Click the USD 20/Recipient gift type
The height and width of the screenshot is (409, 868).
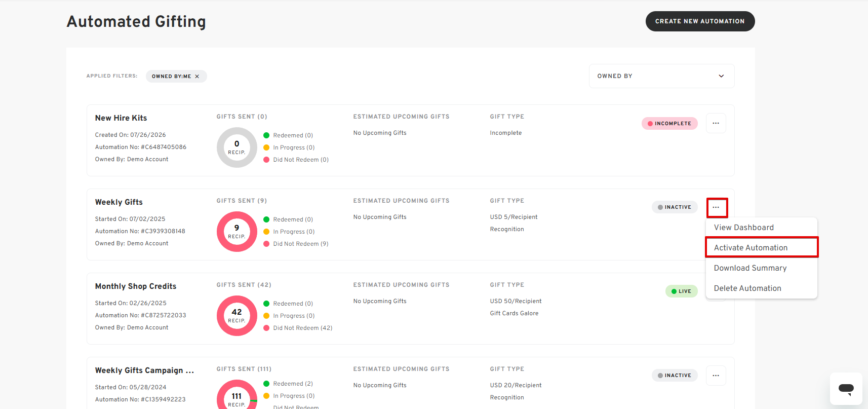point(516,385)
